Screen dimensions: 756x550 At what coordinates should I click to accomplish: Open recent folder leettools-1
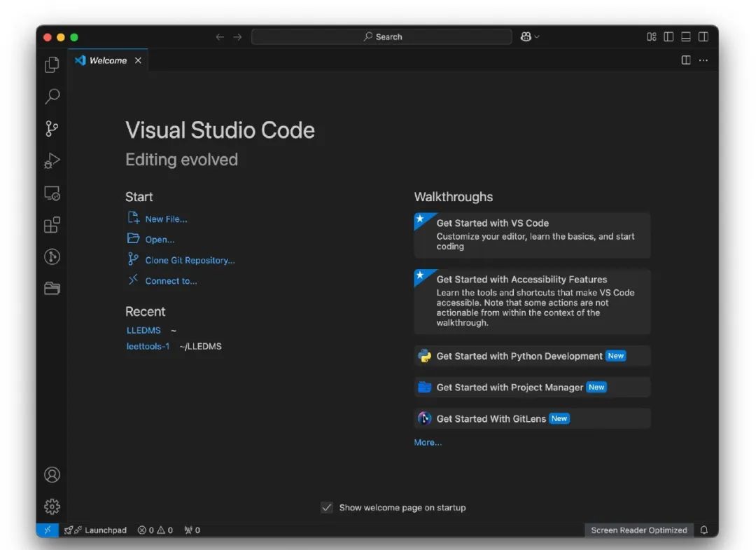[x=148, y=346]
